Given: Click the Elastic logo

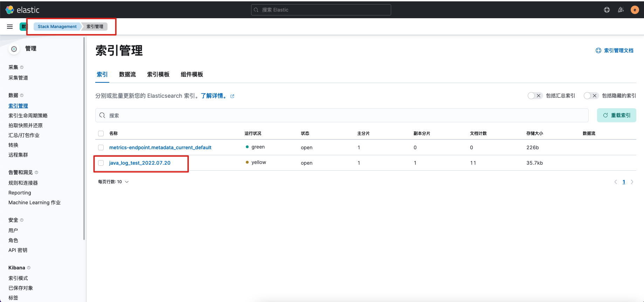Looking at the screenshot, I should click(22, 10).
